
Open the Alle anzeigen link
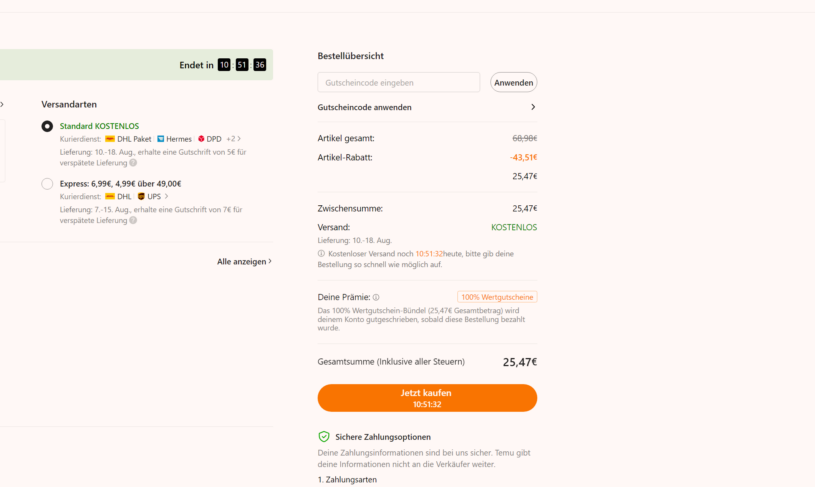244,262
